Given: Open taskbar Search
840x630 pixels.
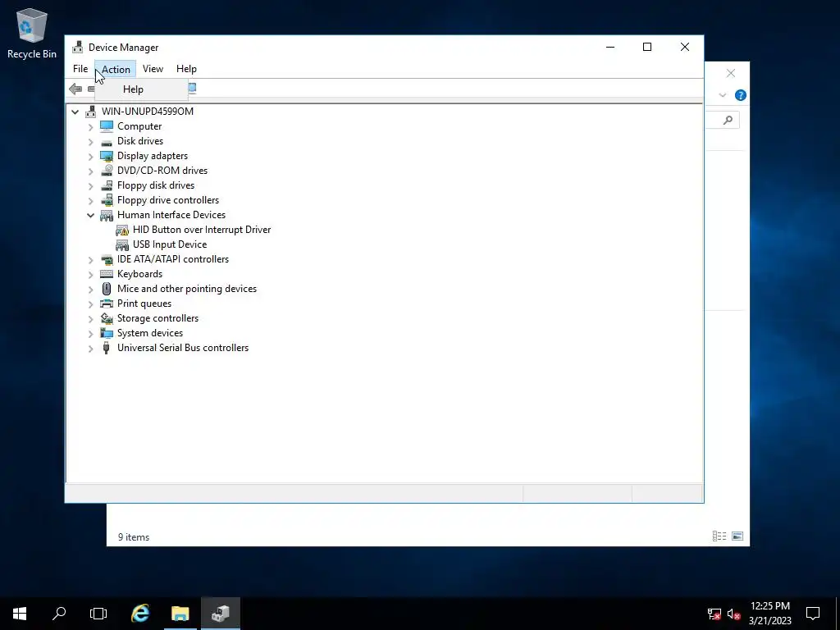Looking at the screenshot, I should click(59, 614).
